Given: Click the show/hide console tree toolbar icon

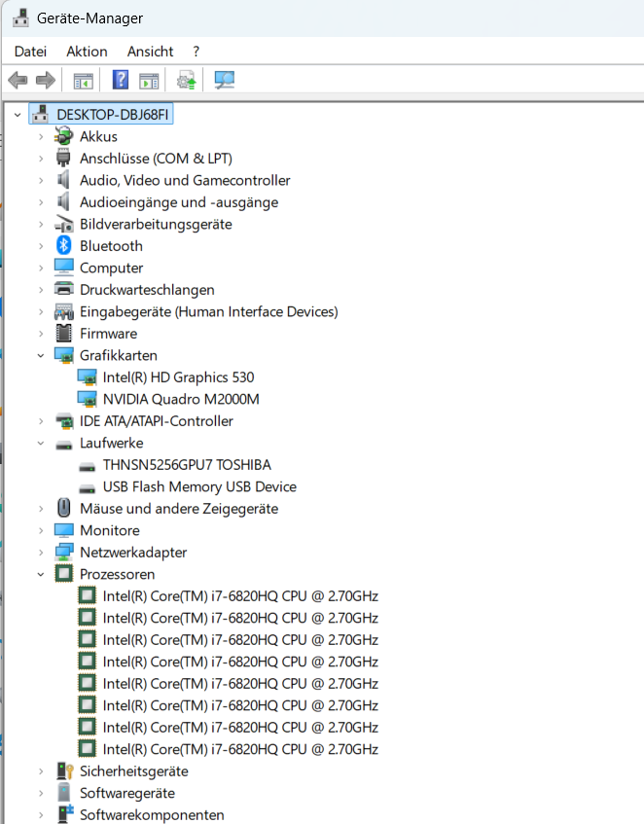Looking at the screenshot, I should [83, 81].
